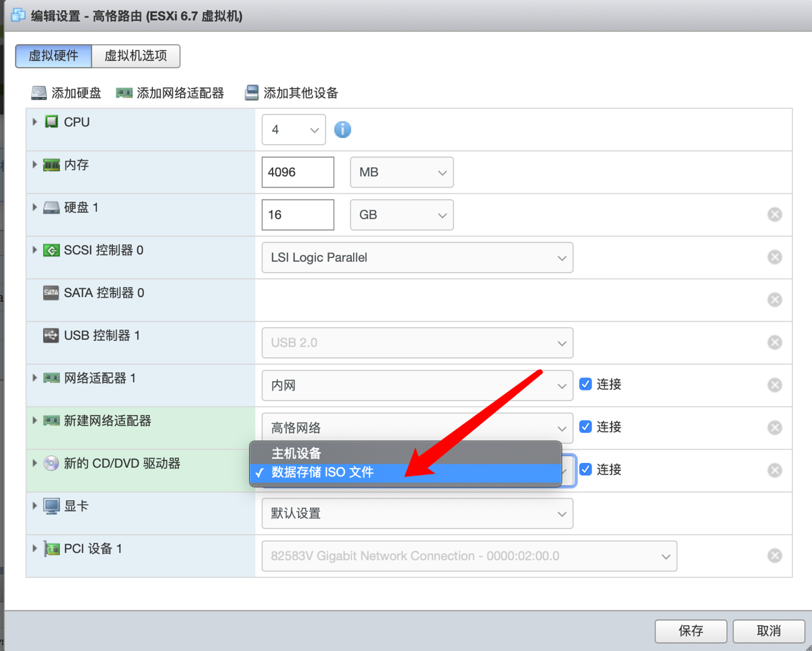812x651 pixels.
Task: Click the PCI 设备 1 icon
Action: pos(51,549)
